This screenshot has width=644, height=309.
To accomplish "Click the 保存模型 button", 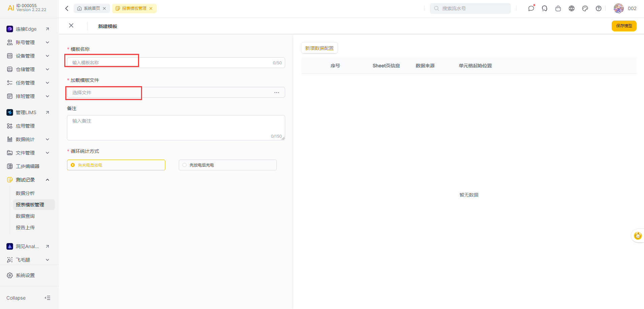I will click(x=624, y=26).
